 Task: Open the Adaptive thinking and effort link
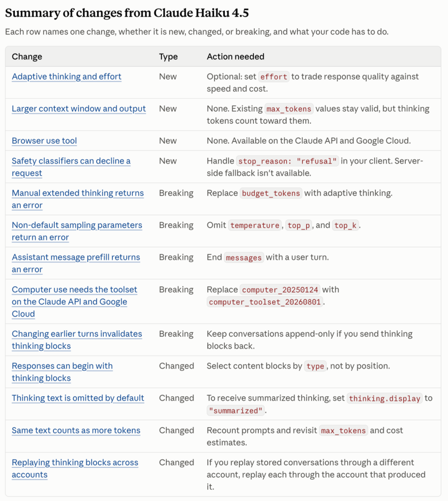pyautogui.click(x=67, y=77)
